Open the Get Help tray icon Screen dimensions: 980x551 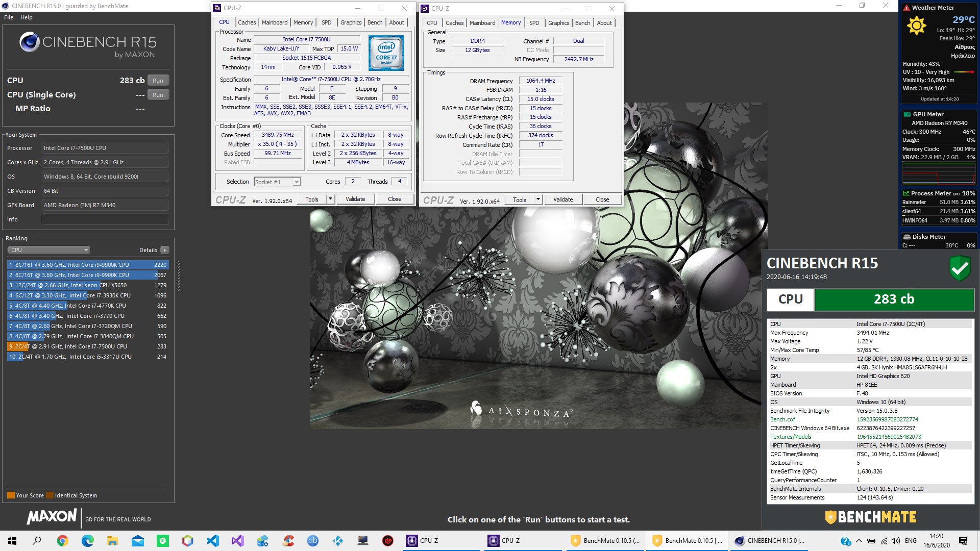[846, 541]
